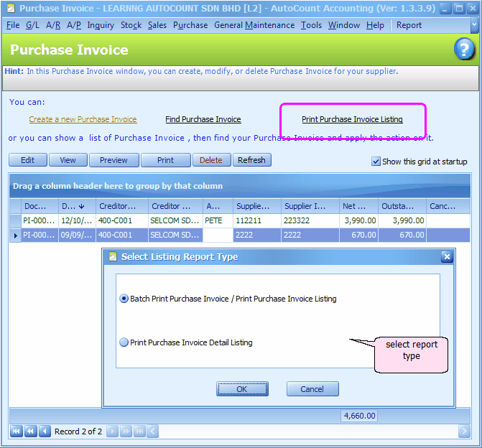The height and width of the screenshot is (448, 482).
Task: Click the Delete button
Action: [x=211, y=160]
